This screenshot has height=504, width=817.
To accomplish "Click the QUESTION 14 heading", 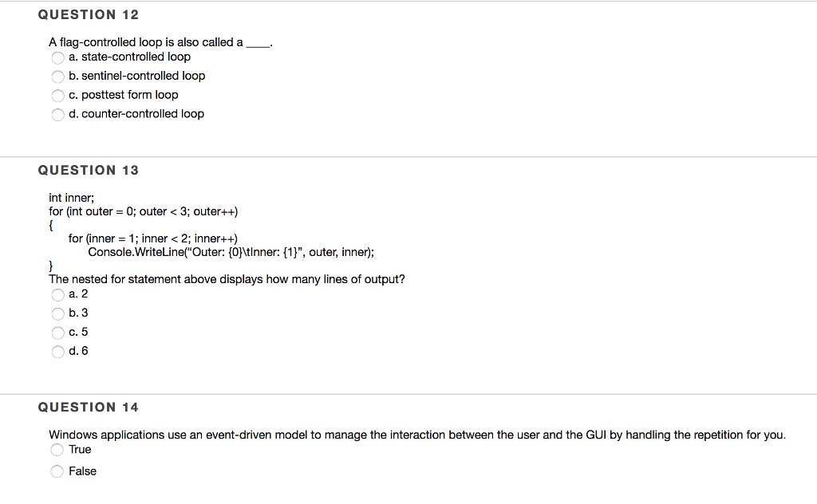I will tap(88, 407).
